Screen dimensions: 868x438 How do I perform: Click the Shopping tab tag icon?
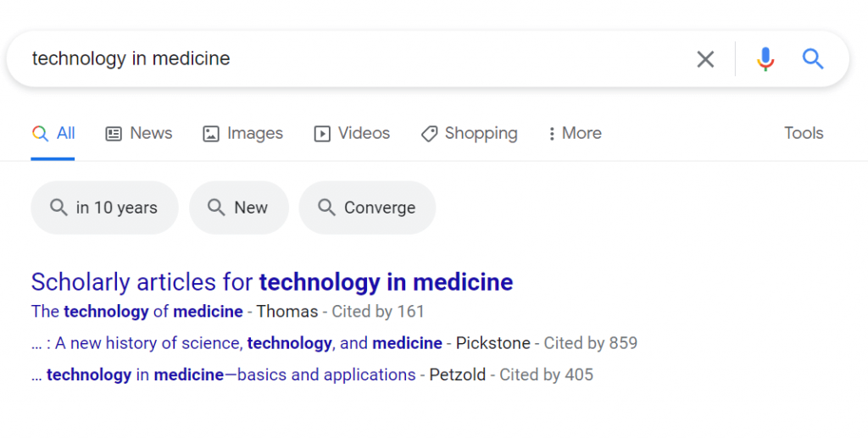(x=429, y=134)
